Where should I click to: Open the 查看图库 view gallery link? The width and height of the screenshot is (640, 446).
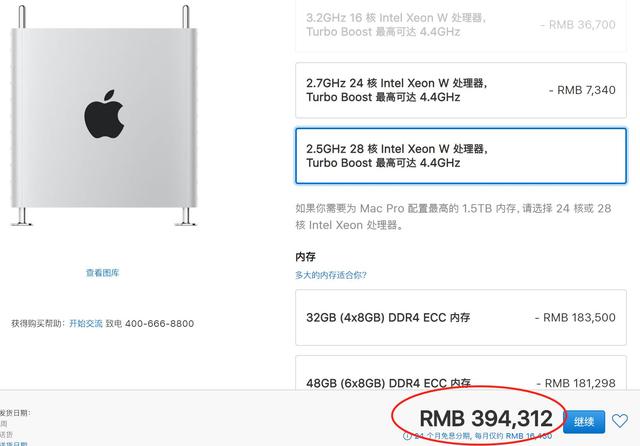pos(102,273)
